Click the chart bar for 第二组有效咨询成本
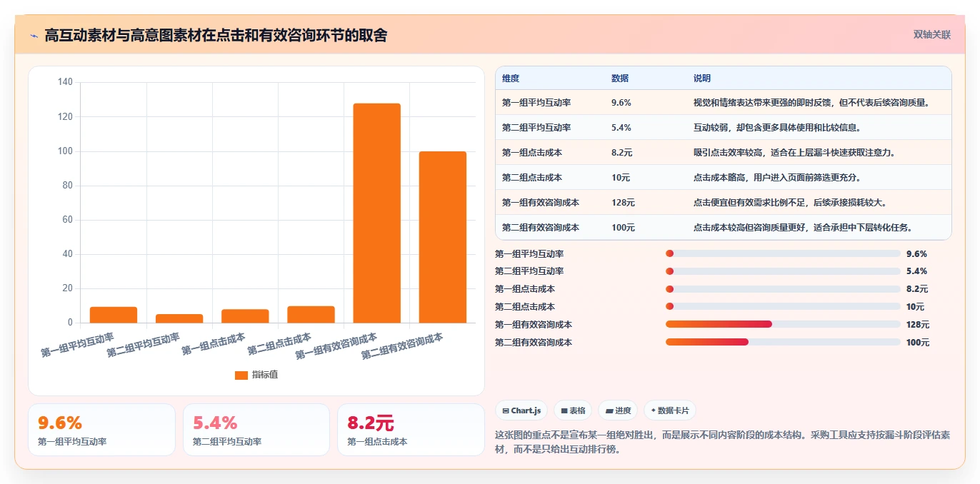This screenshot has width=980, height=484. (443, 237)
